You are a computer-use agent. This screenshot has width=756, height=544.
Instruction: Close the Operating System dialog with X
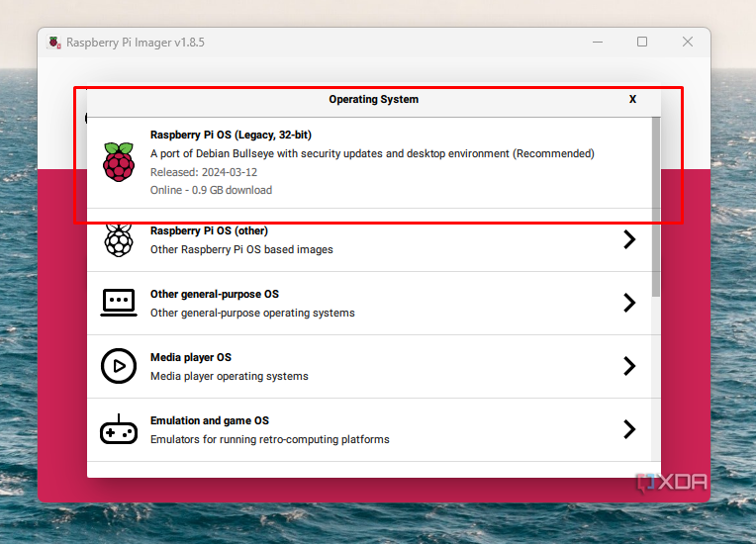point(632,100)
